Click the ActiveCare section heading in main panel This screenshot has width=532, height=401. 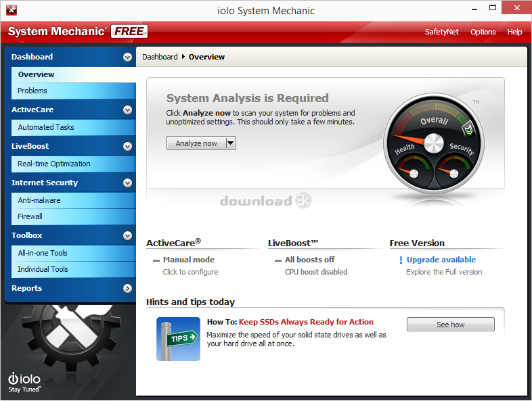(173, 243)
